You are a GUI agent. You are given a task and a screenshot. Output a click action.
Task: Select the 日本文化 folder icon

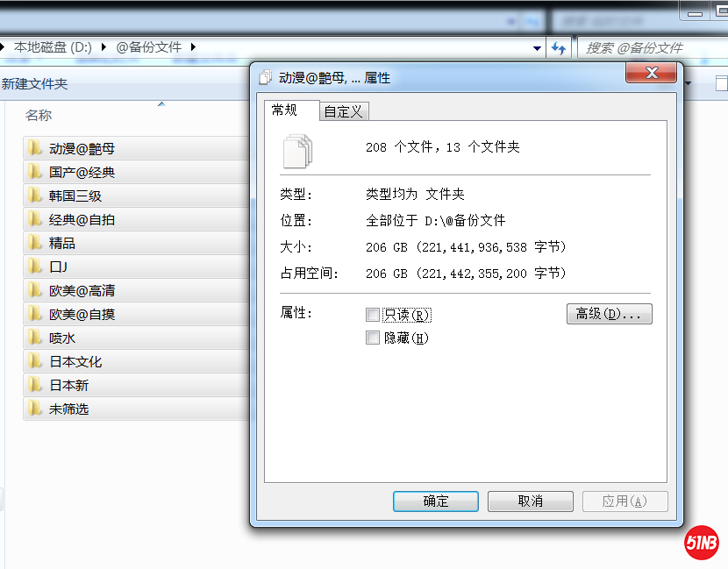(35, 361)
